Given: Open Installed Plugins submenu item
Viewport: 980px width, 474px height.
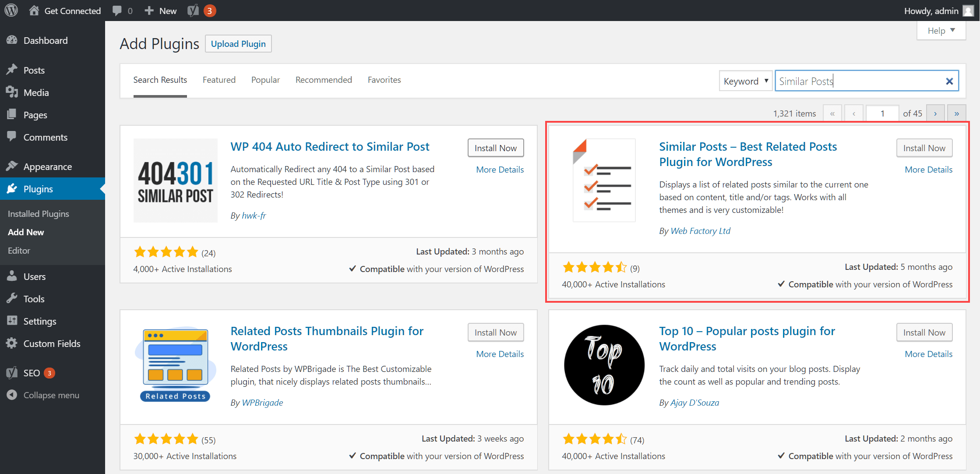Looking at the screenshot, I should (x=39, y=214).
